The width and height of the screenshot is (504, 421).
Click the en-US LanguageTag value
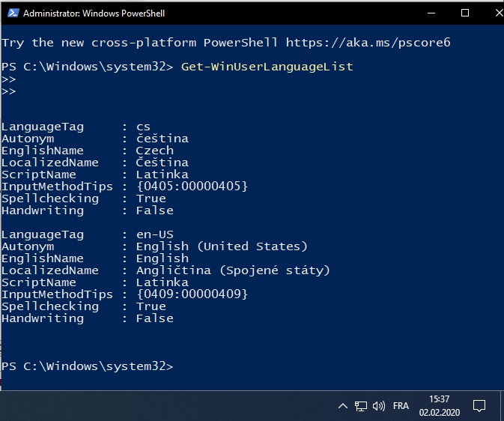click(154, 234)
